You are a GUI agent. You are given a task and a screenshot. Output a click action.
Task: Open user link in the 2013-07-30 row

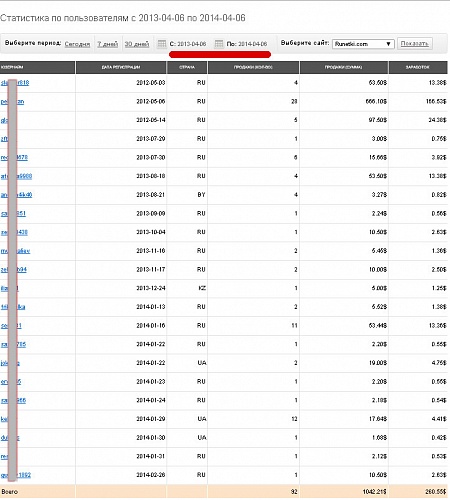14,157
